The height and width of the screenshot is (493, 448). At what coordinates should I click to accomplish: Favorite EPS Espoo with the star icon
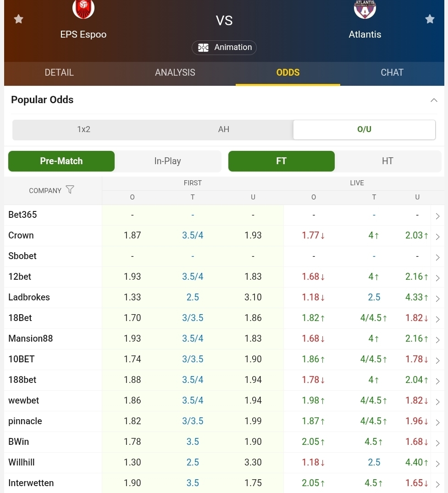[x=18, y=19]
